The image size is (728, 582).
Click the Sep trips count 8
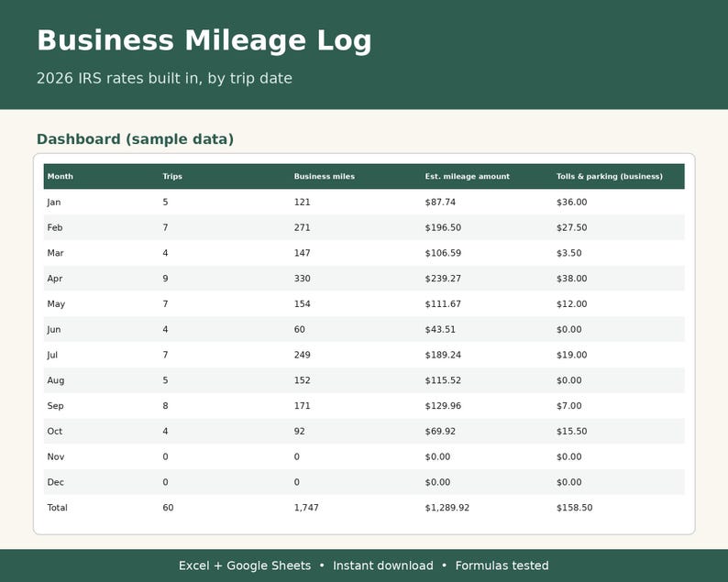pos(165,406)
